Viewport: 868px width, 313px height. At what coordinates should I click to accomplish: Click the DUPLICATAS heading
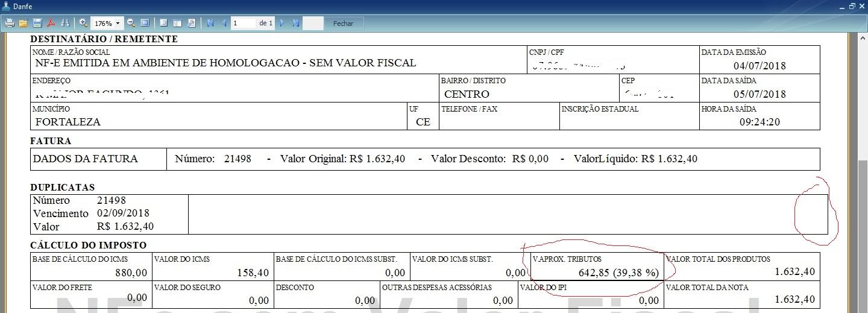tap(62, 188)
